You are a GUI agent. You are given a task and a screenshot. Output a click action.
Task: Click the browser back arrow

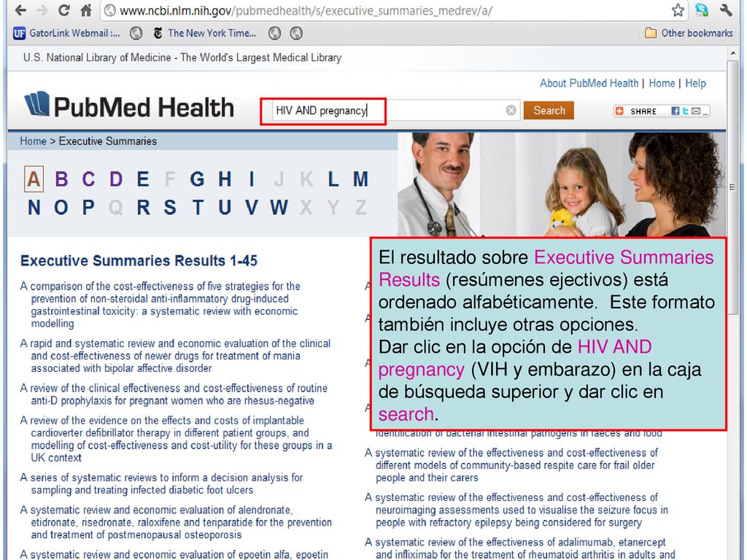click(x=20, y=10)
